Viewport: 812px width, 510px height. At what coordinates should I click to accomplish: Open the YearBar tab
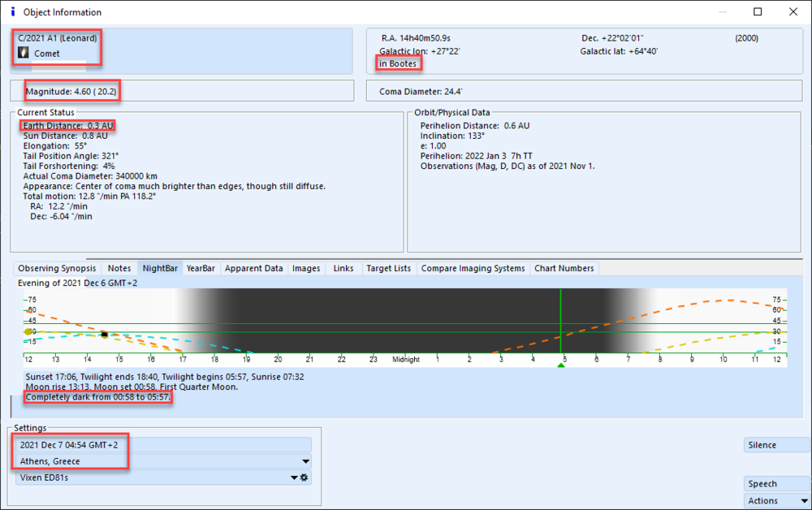[201, 268]
